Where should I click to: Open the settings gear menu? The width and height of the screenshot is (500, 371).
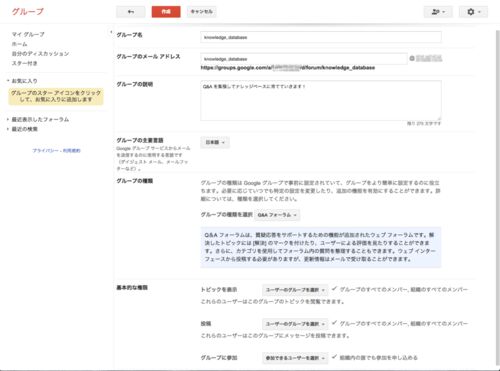(473, 12)
